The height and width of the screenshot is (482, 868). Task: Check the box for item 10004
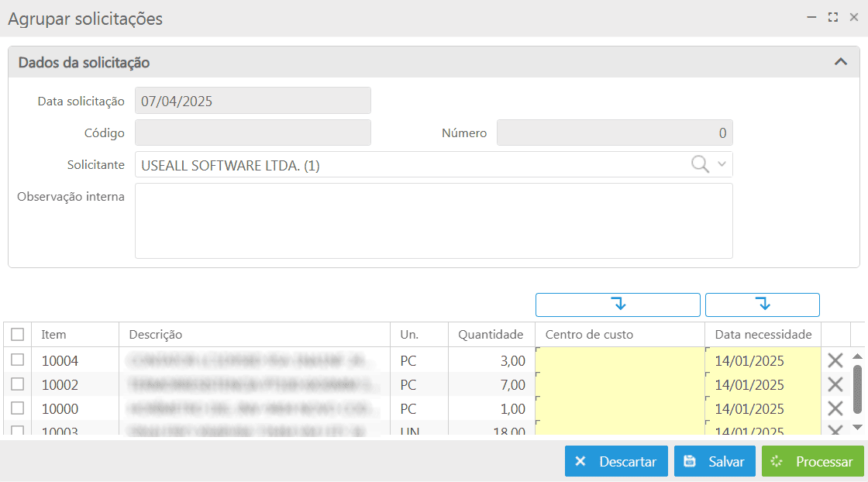[x=17, y=360]
